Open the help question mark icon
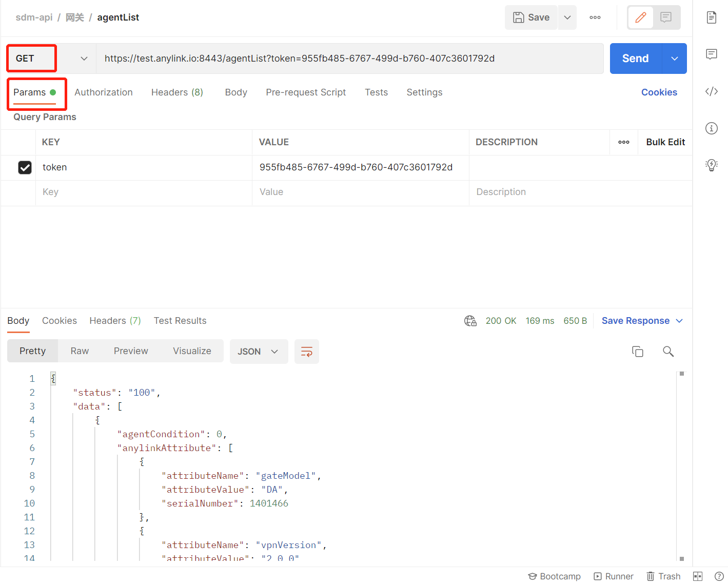Image resolution: width=728 pixels, height=584 pixels. pos(719,576)
